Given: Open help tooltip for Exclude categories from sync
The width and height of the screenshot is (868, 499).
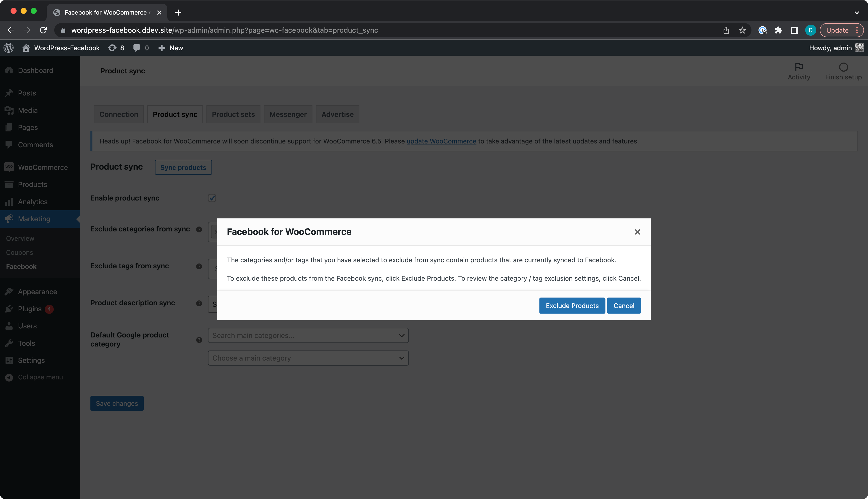Looking at the screenshot, I should coord(199,229).
